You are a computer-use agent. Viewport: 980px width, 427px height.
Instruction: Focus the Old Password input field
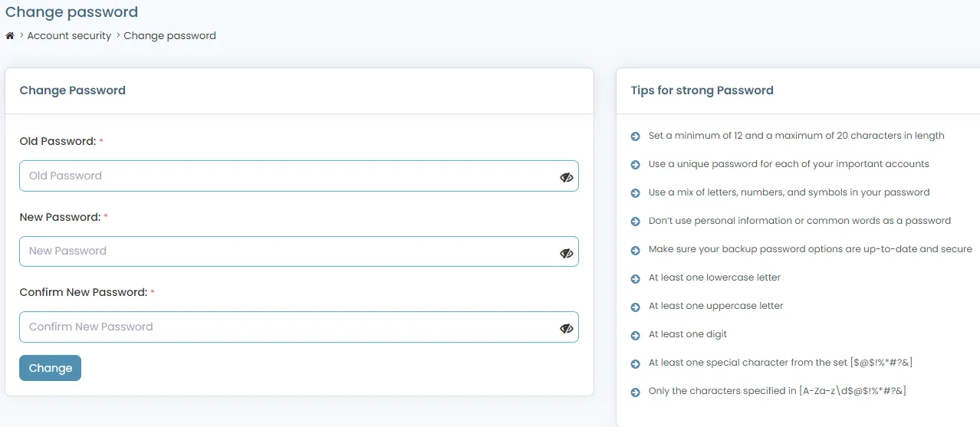tap(288, 176)
